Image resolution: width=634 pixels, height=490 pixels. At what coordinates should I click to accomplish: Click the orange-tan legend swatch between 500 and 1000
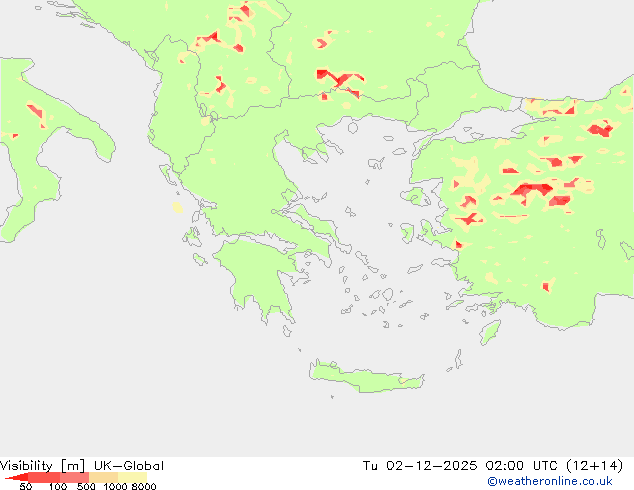click(104, 477)
